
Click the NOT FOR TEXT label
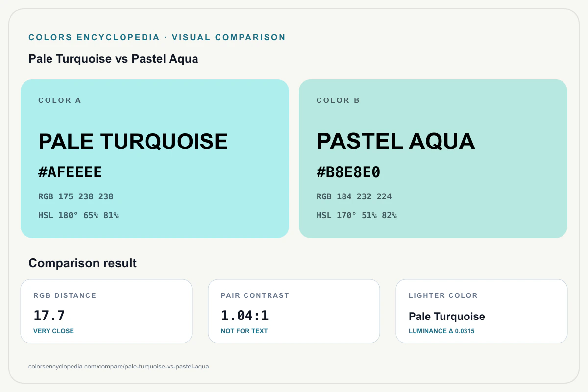click(245, 331)
